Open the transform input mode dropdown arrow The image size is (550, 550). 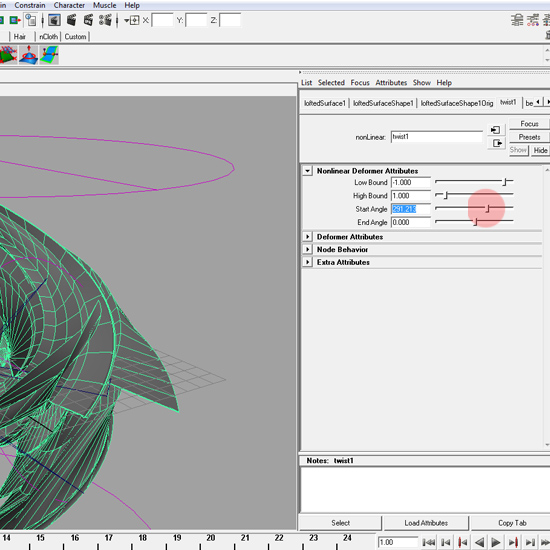point(126,21)
